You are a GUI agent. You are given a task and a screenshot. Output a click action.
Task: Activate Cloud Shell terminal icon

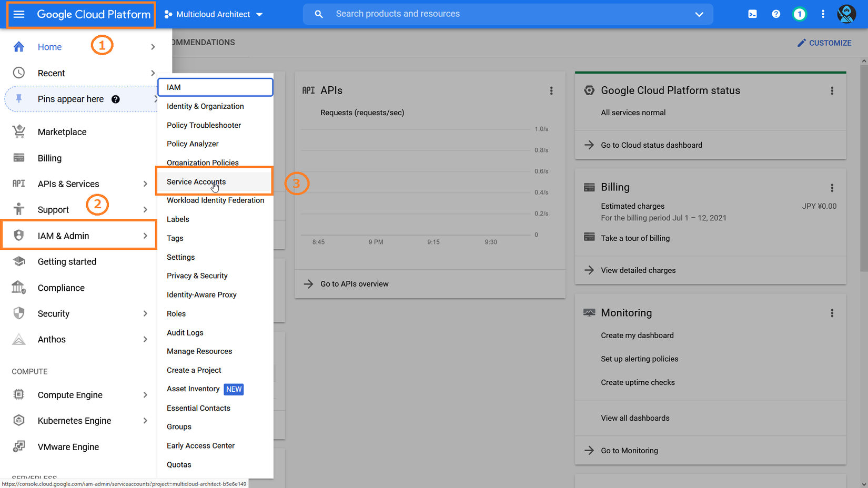click(x=752, y=14)
